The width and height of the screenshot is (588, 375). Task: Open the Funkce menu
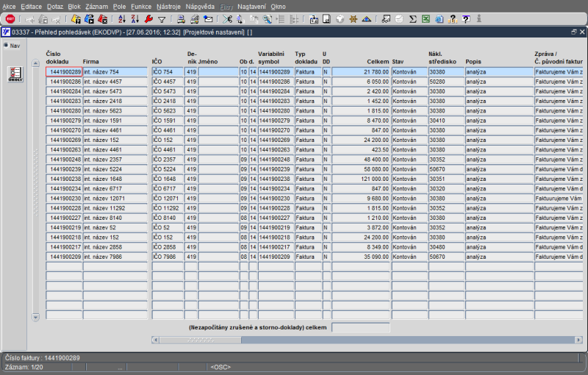(x=141, y=7)
